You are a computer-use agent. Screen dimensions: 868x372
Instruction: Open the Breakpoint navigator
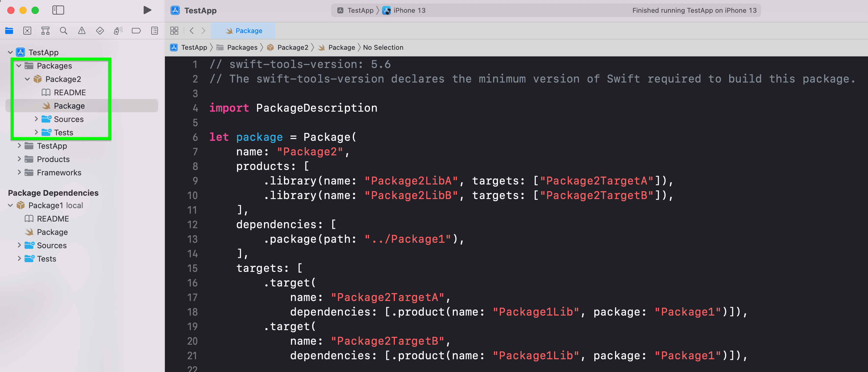click(136, 30)
